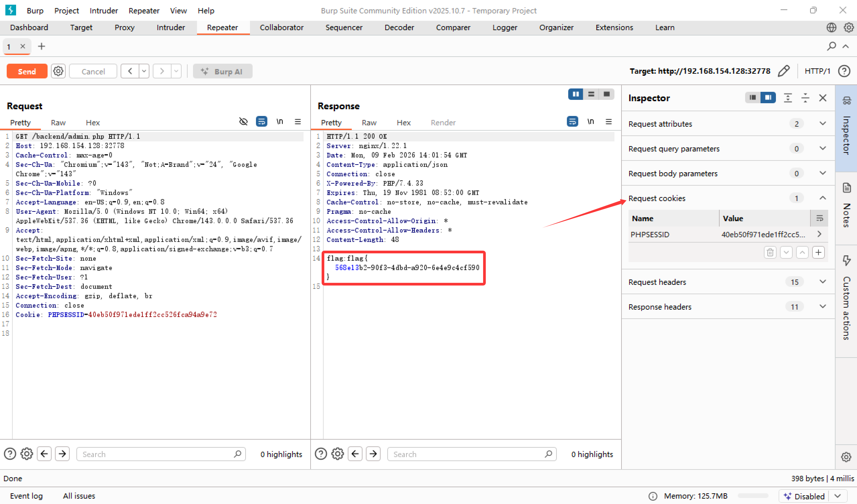Screen dimensions: 857x504
Task: Open Burp global settings gear
Action: pyautogui.click(x=849, y=27)
